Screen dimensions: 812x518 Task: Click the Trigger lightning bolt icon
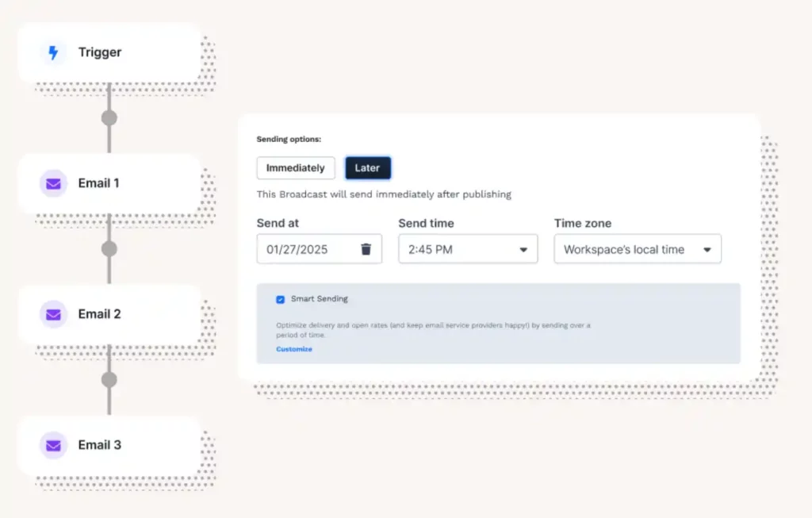(x=53, y=52)
